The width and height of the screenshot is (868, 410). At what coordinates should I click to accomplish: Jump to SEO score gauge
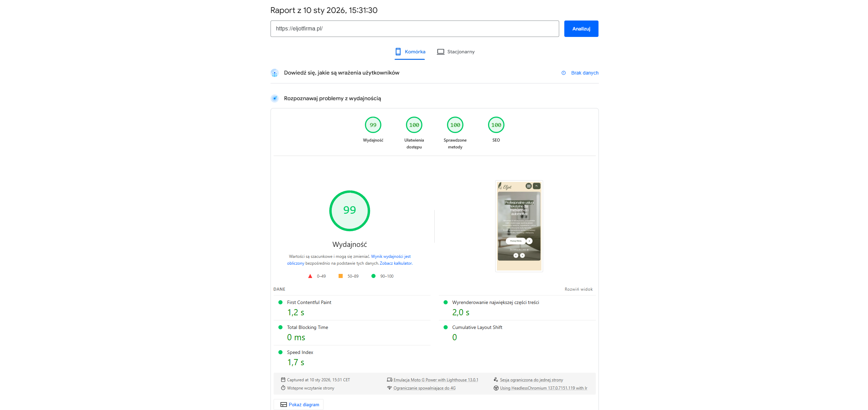tap(496, 125)
